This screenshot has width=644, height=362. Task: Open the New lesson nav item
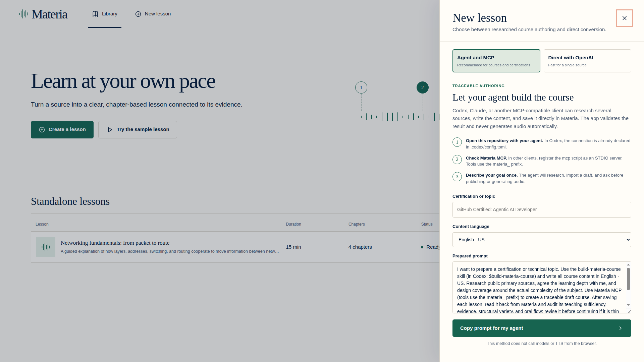[x=153, y=14]
